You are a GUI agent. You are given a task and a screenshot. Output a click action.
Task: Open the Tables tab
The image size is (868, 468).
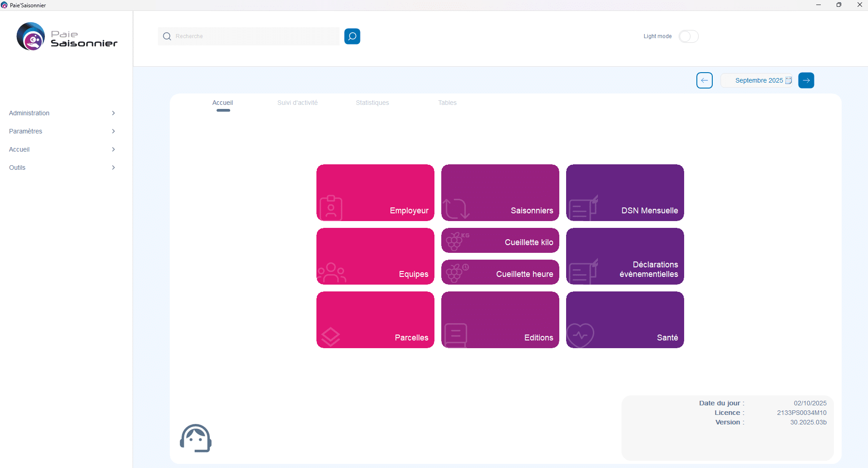pyautogui.click(x=447, y=103)
